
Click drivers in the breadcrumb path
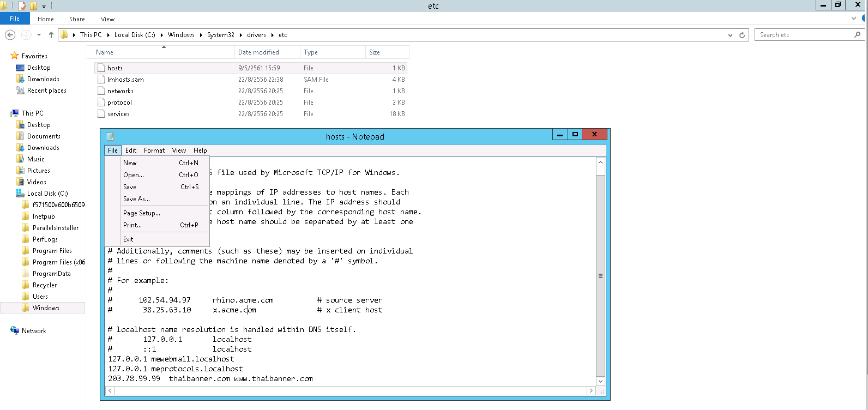pyautogui.click(x=256, y=35)
